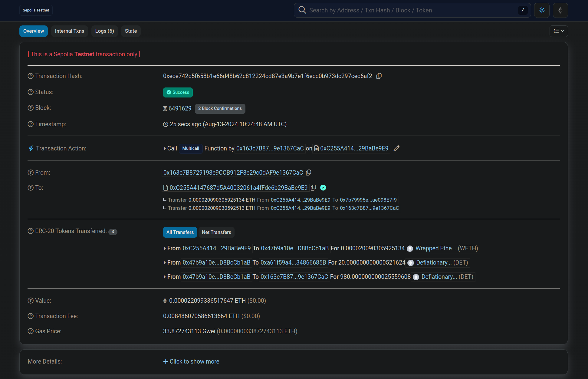The height and width of the screenshot is (379, 588).
Task: Open the view options dropdown at top right
Action: (559, 31)
